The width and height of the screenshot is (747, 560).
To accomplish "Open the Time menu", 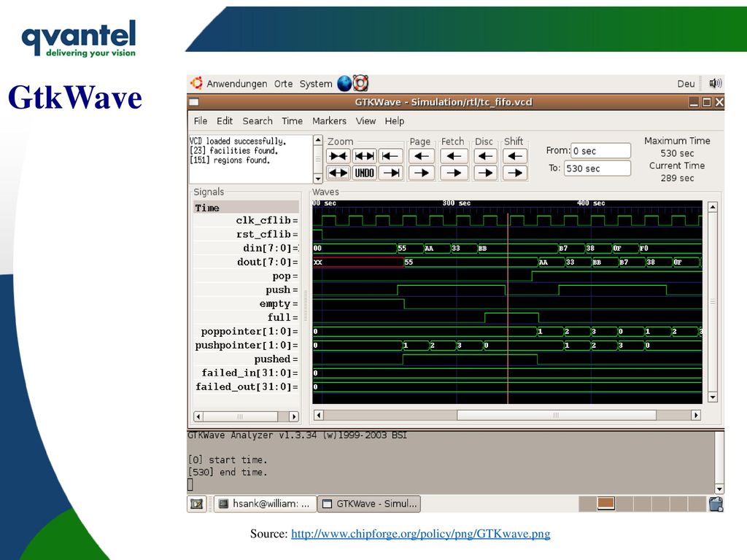I will click(292, 121).
